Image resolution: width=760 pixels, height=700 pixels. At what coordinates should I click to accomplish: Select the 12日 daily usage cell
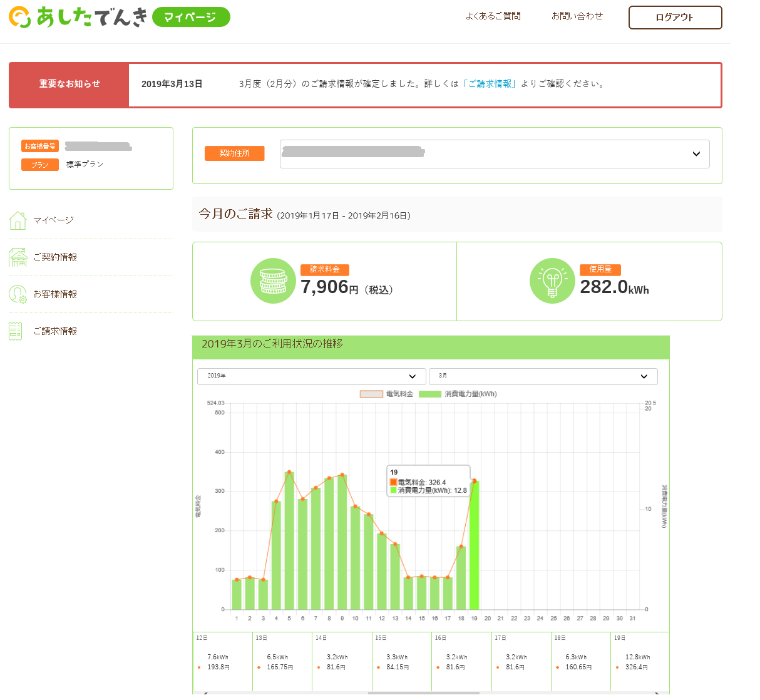tap(222, 662)
